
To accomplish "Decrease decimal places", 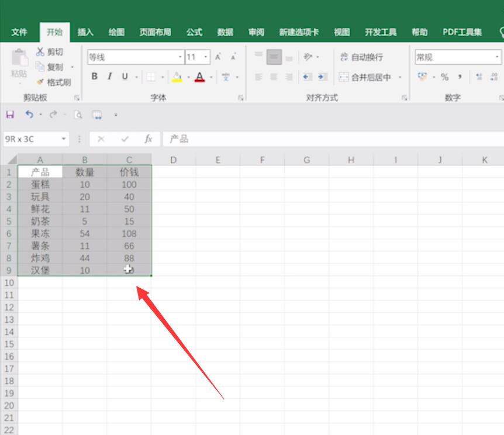I will click(x=494, y=77).
